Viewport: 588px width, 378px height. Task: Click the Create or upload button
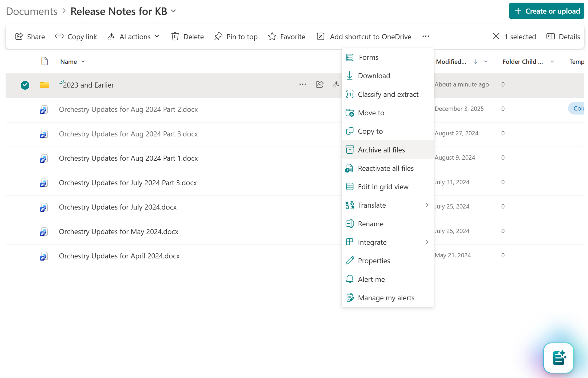(x=546, y=11)
